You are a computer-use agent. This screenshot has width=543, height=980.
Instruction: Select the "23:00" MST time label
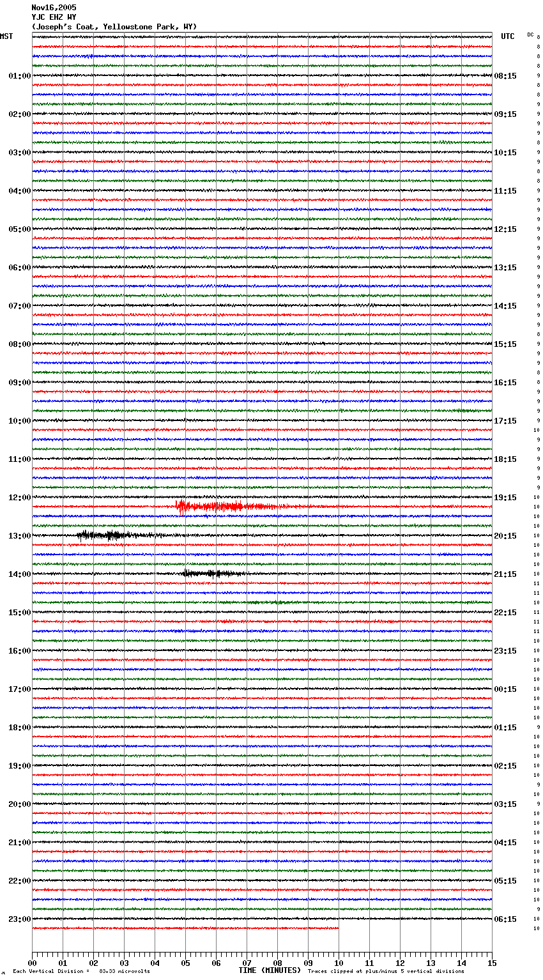pyautogui.click(x=20, y=919)
